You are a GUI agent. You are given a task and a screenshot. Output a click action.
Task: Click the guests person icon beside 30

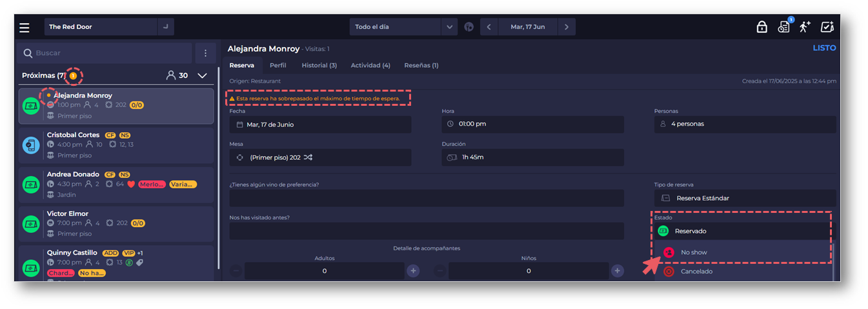[x=171, y=75]
